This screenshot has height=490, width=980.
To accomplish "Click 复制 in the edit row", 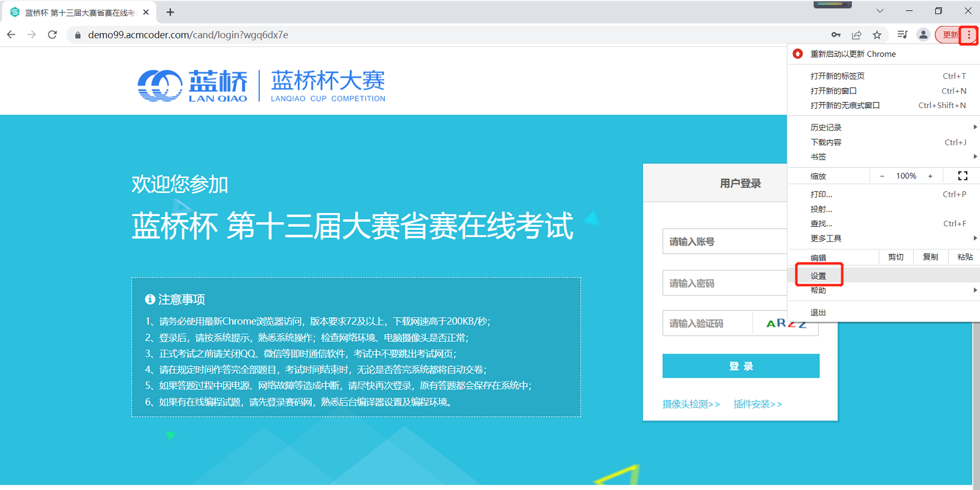I will (931, 257).
